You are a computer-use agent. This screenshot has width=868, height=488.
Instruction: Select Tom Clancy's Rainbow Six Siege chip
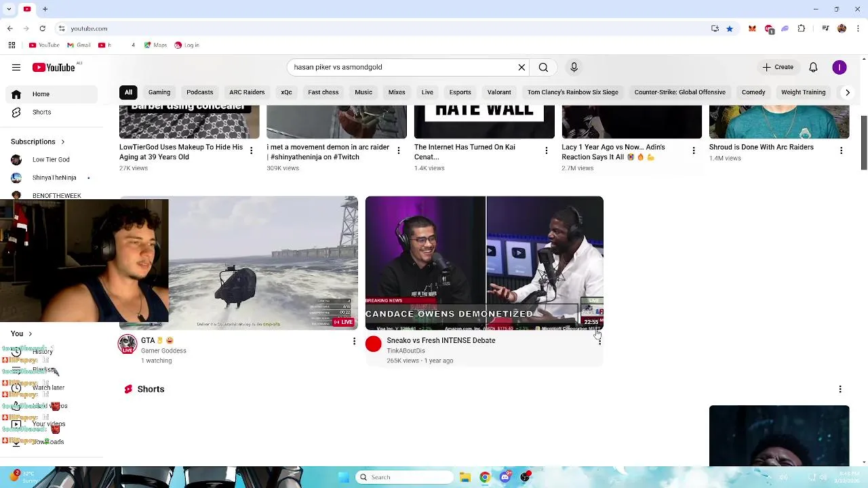[573, 92]
